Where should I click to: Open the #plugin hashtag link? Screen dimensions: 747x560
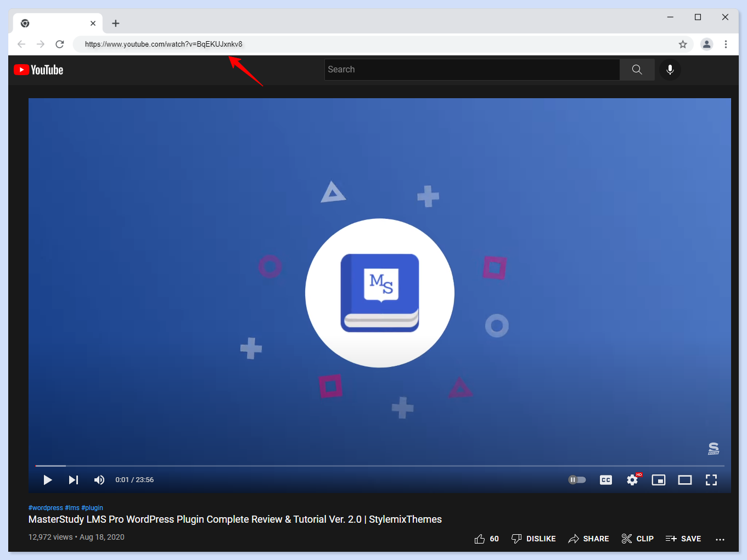click(92, 508)
